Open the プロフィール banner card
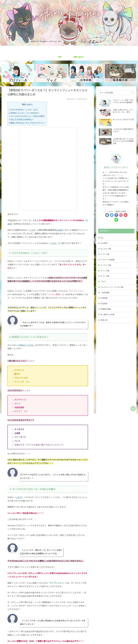This screenshot has width=138, height=644. (18, 73)
